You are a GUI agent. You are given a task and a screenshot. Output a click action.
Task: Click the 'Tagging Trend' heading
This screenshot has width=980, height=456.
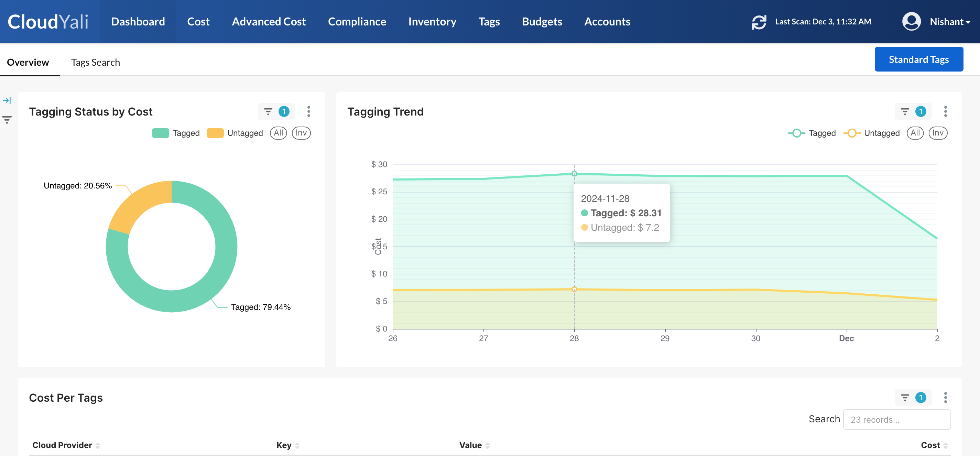coord(385,112)
